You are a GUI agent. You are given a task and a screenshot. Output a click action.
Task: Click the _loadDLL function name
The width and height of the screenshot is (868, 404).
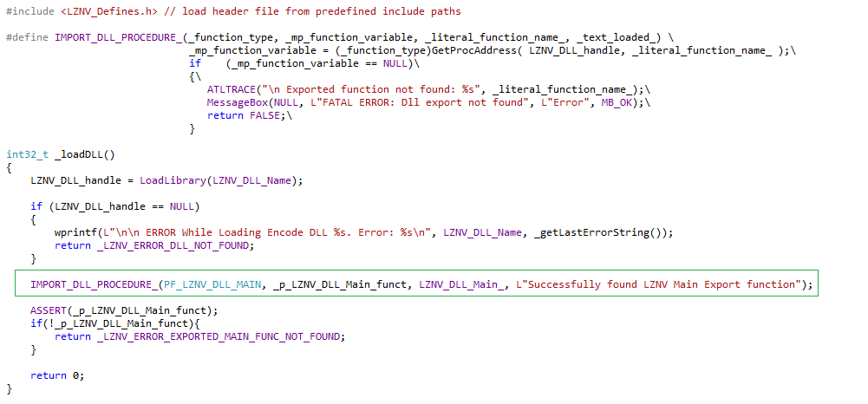[79, 154]
